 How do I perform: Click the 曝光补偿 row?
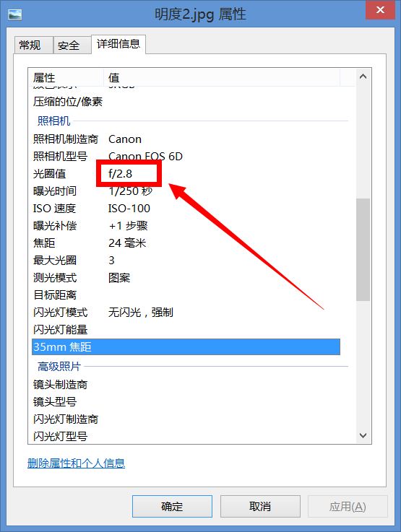186,226
